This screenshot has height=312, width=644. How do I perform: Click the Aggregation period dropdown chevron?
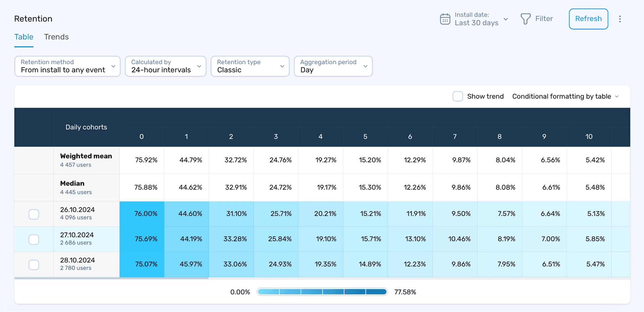(x=366, y=66)
